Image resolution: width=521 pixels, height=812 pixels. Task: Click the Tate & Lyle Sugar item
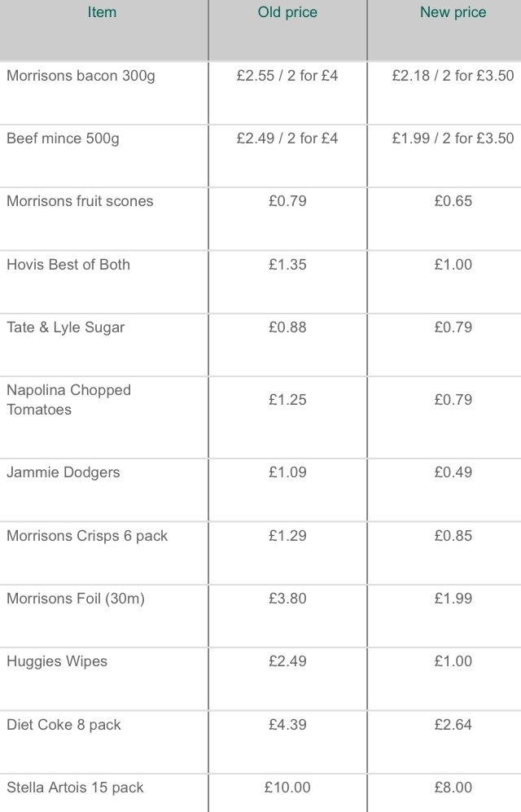pos(66,327)
